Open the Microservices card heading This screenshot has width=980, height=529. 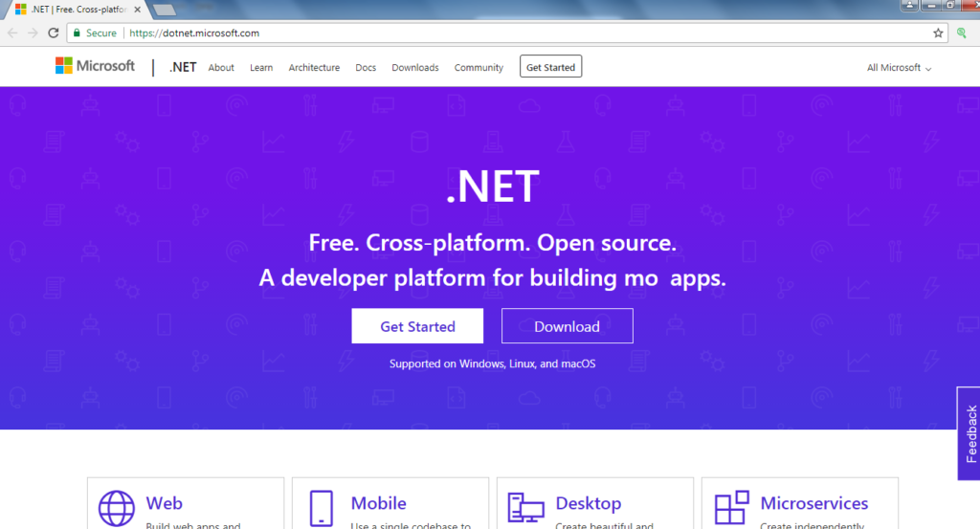(813, 503)
